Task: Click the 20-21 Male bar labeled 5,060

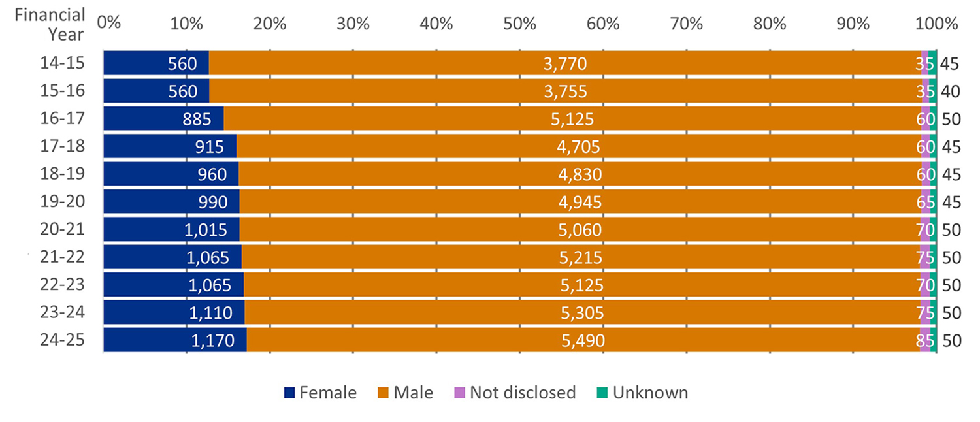Action: pyautogui.click(x=579, y=230)
